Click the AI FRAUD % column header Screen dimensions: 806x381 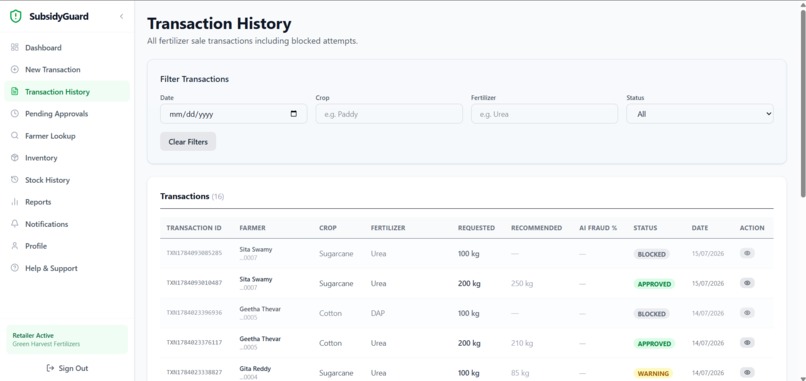598,228
